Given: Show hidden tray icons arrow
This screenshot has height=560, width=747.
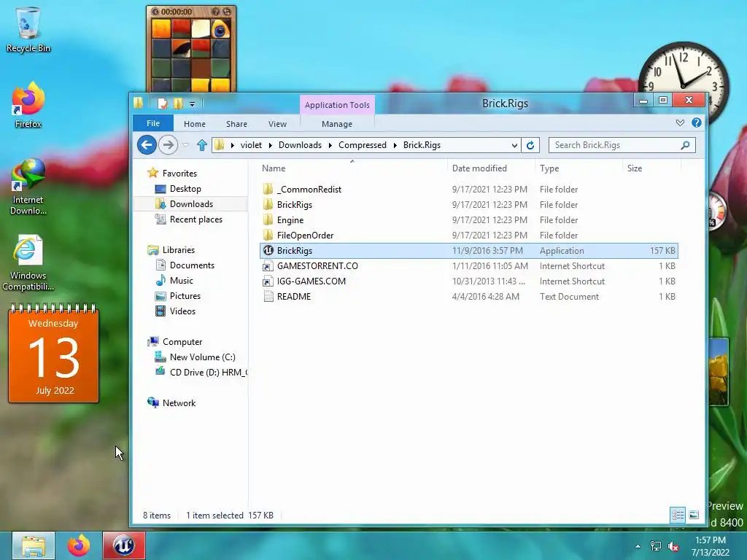Looking at the screenshot, I should pyautogui.click(x=638, y=546).
